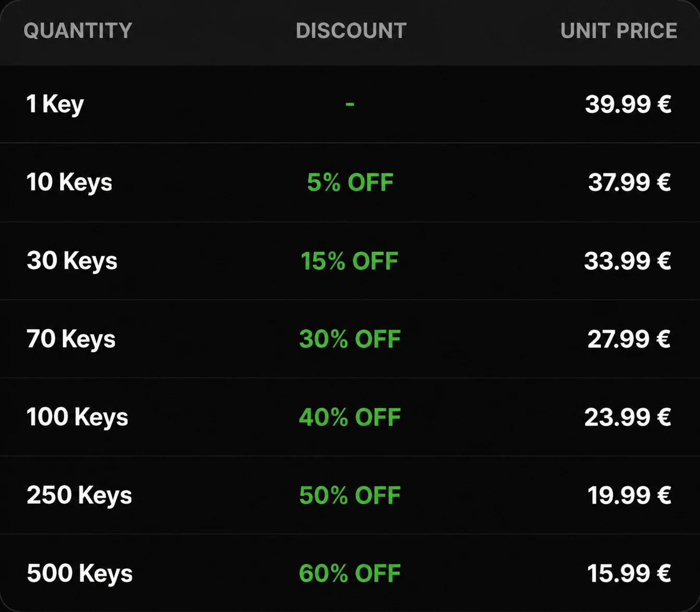Click the 5% OFF discount label
This screenshot has width=700, height=612.
point(350,183)
